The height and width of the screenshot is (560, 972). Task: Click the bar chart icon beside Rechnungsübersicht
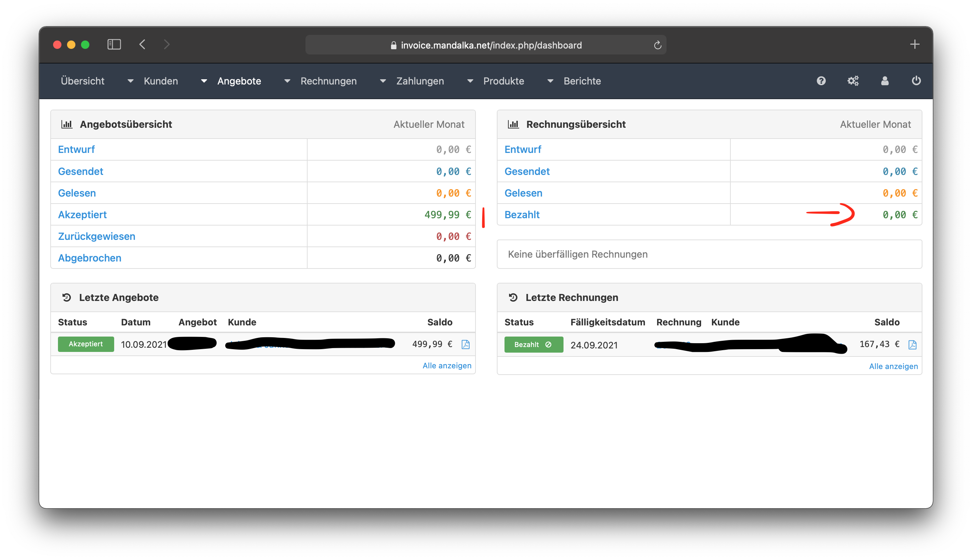[513, 124]
